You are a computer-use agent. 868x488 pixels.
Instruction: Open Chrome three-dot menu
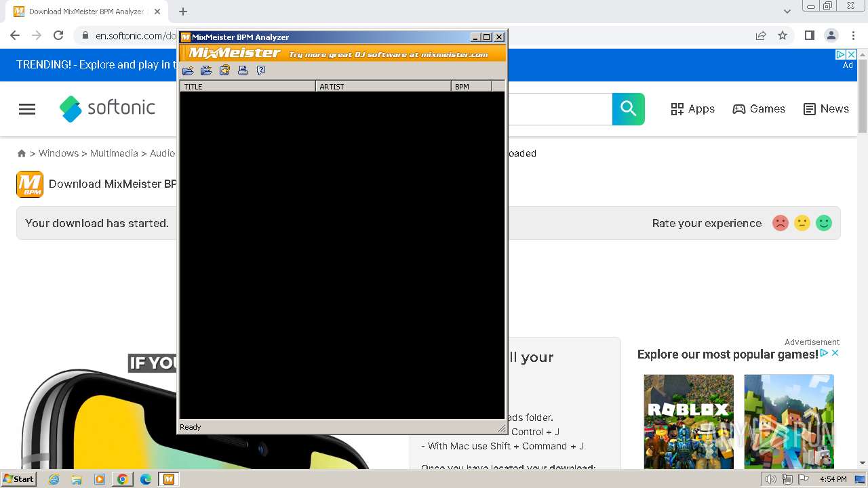(853, 35)
